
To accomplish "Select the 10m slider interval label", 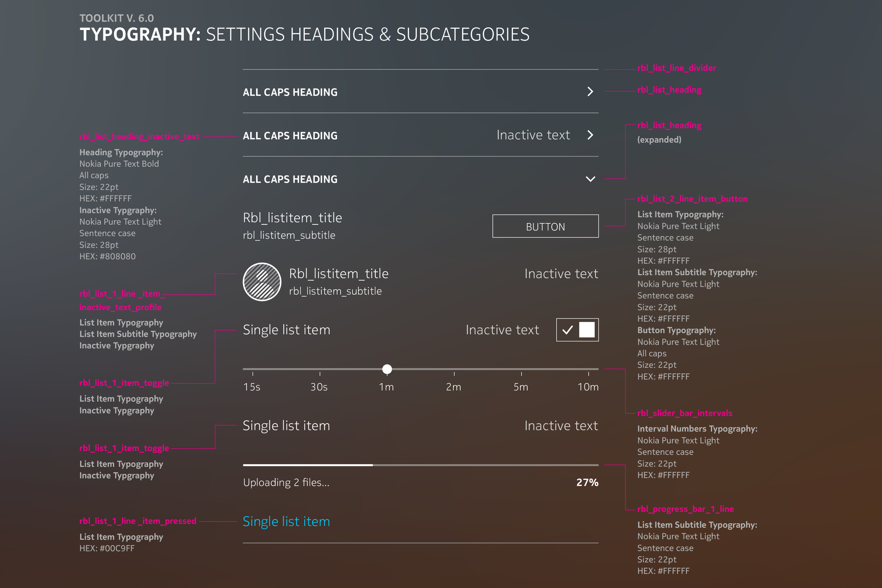I will (x=588, y=387).
